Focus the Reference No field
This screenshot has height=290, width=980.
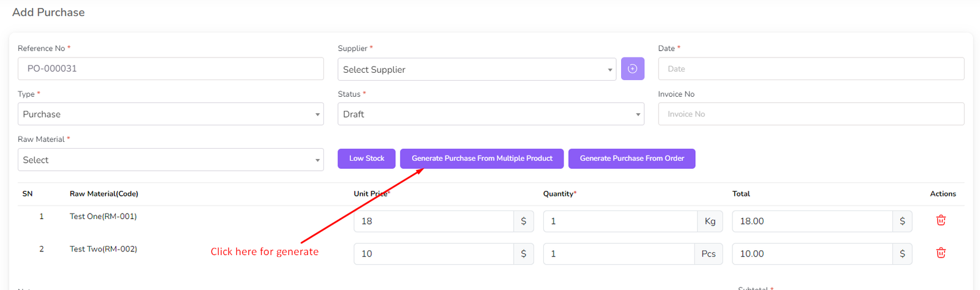coord(170,69)
